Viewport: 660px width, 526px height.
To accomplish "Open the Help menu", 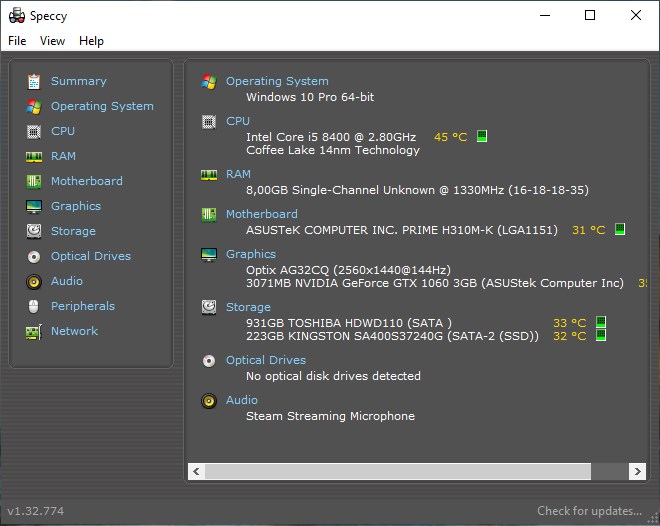I will [x=91, y=41].
